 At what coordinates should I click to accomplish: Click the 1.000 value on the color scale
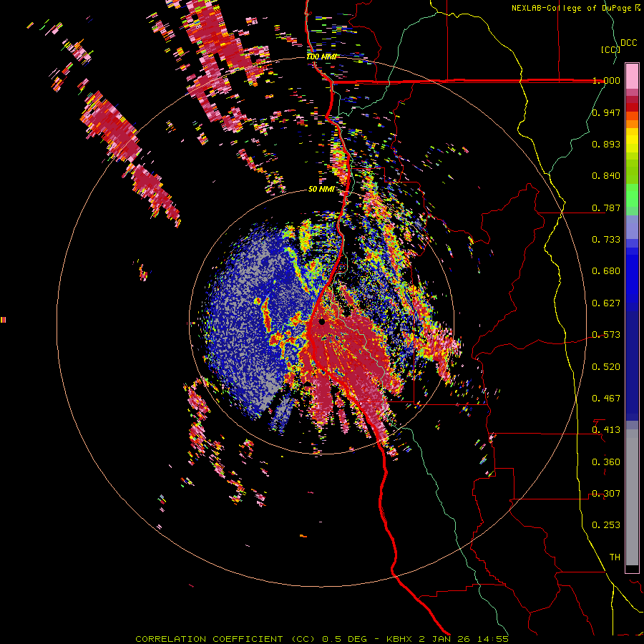(606, 80)
